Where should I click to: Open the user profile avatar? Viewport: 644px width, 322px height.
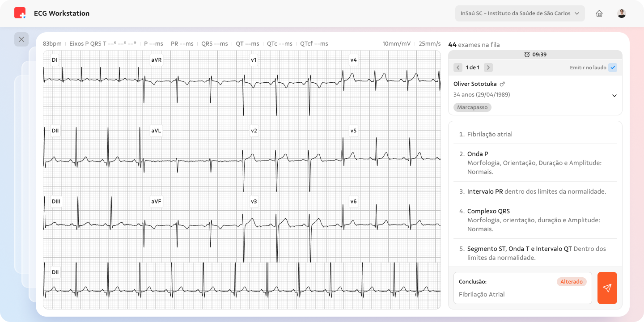622,13
